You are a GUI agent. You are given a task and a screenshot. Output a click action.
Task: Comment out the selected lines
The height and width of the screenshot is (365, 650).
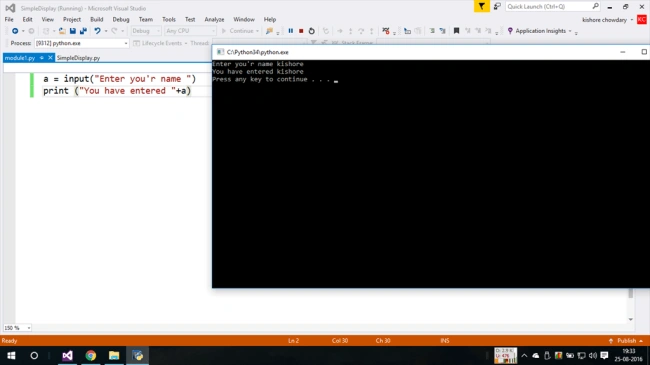pyautogui.click(x=432, y=31)
